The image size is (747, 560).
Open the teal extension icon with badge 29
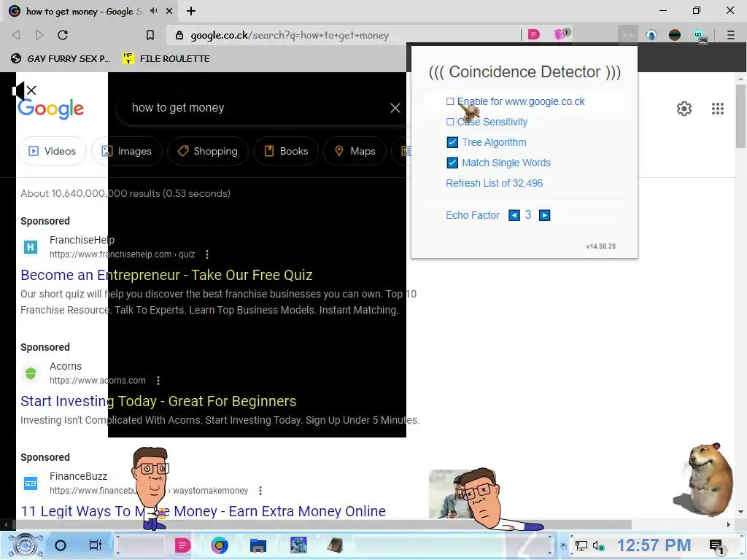tap(700, 36)
